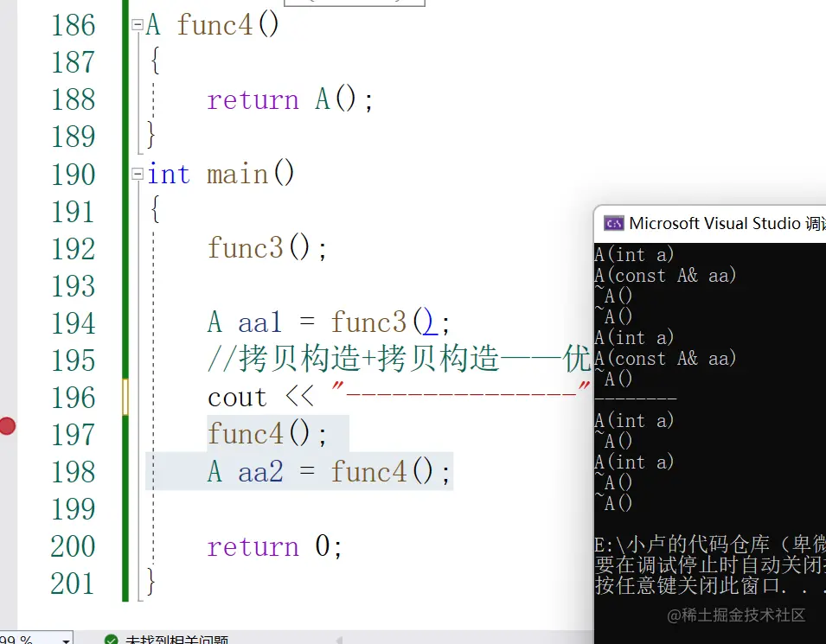Click the Microsoft Visual Studio debug console title

pyautogui.click(x=727, y=224)
